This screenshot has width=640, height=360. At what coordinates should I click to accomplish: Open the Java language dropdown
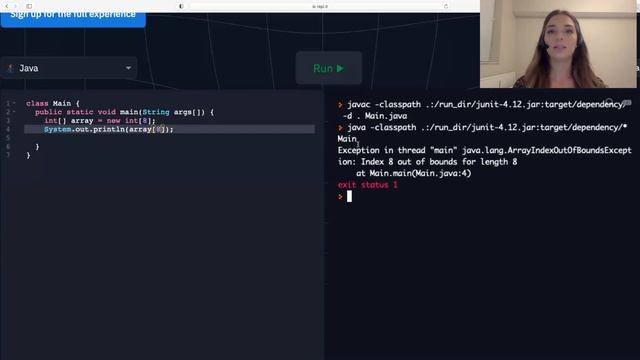69,68
